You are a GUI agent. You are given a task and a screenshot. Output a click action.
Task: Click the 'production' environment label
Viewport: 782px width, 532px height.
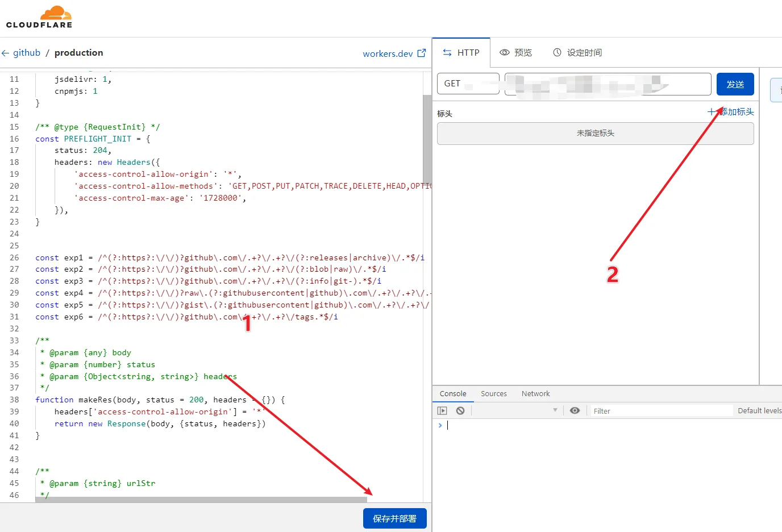point(79,53)
